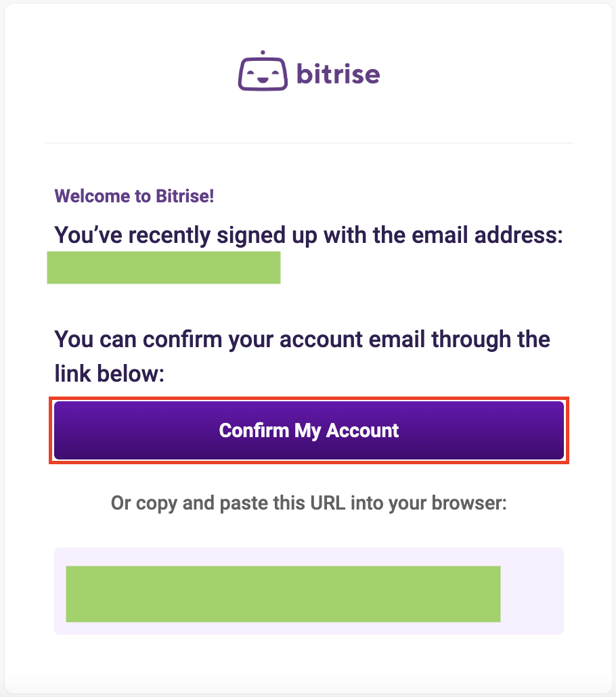The width and height of the screenshot is (616, 697).
Task: Click the smiling mouth of the robot logo
Action: tap(263, 80)
